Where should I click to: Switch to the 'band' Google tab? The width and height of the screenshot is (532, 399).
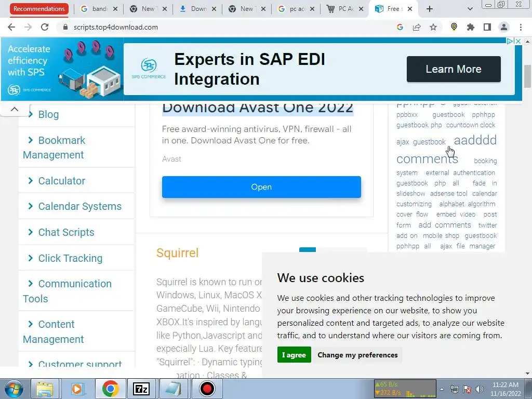click(98, 9)
